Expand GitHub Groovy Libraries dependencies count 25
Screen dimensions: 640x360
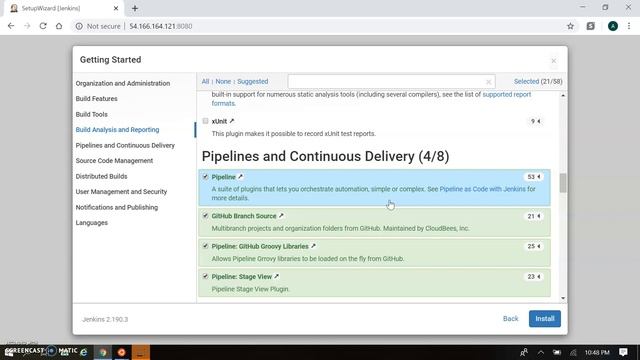pyautogui.click(x=533, y=246)
